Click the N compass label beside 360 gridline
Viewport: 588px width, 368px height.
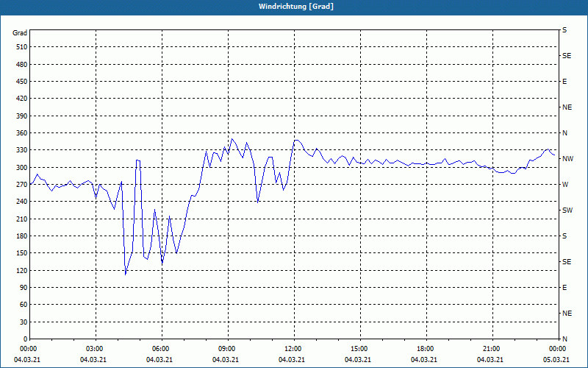tap(564, 133)
